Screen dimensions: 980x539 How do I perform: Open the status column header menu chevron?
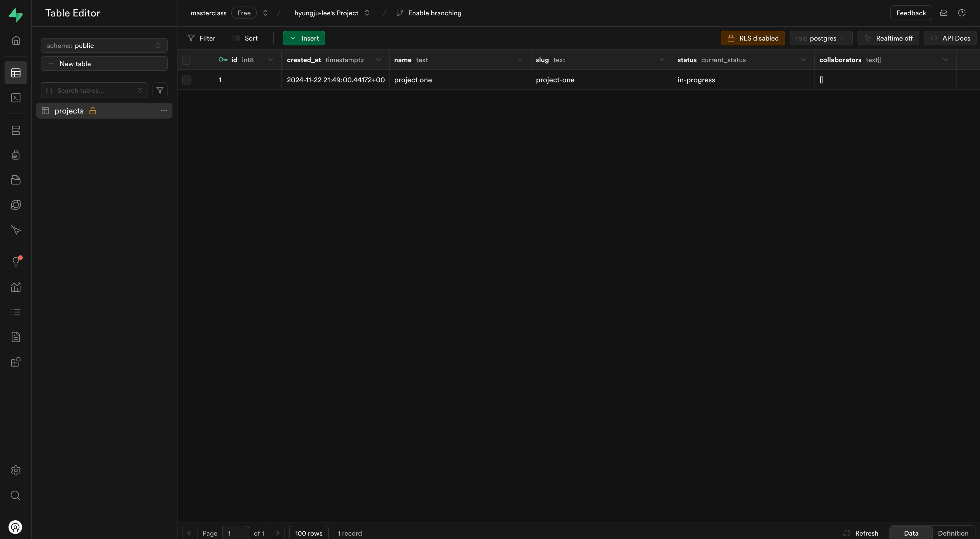pyautogui.click(x=803, y=60)
